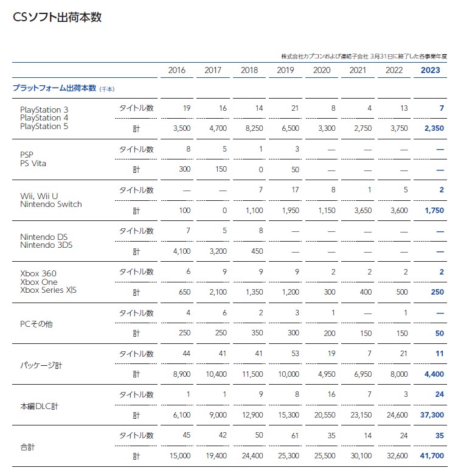Click Xbox 2018 total 1,350
This screenshot has height=476, width=458.
pyautogui.click(x=254, y=292)
